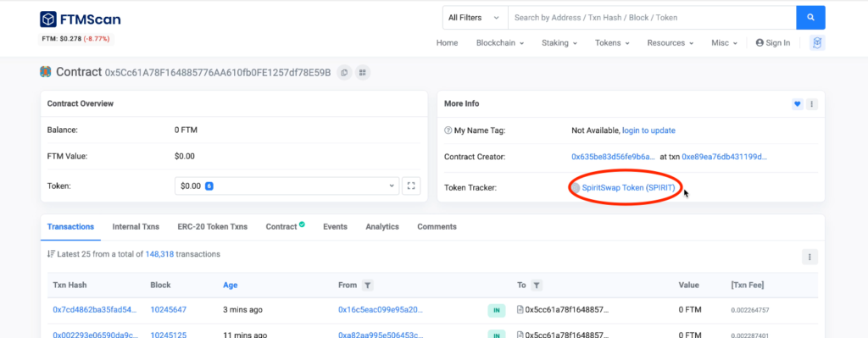
Task: Open contract creator address 0x635be83d56fe9b6a
Action: click(x=614, y=157)
